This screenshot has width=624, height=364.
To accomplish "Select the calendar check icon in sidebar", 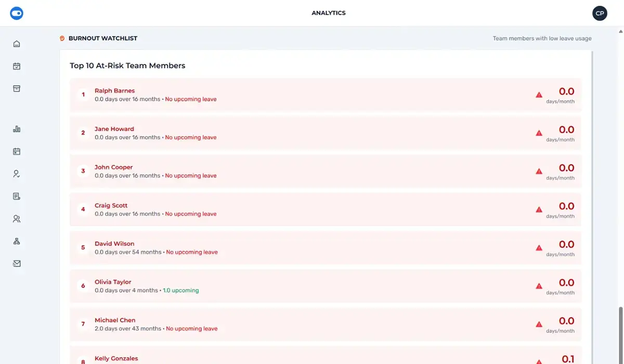I will point(16,66).
